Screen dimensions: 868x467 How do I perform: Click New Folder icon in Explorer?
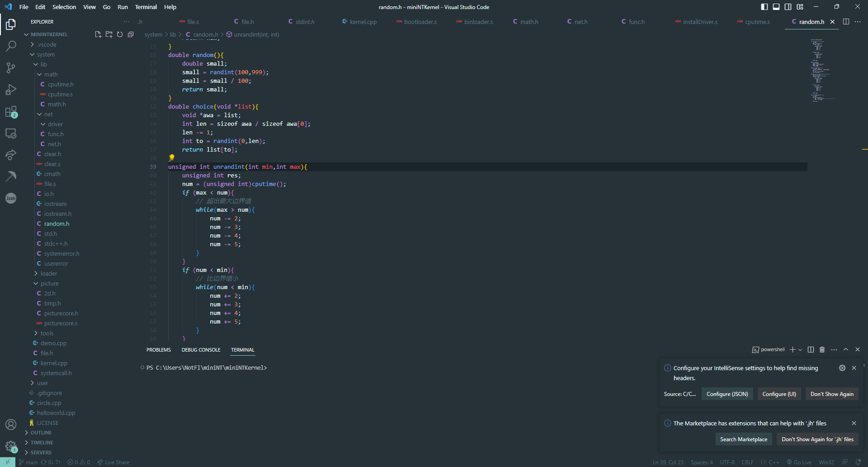[109, 34]
